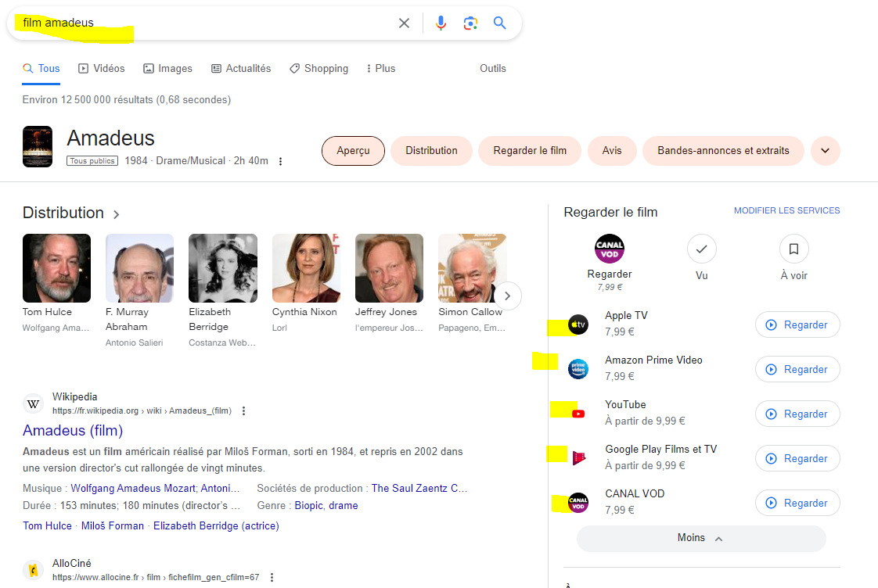Click the magnifier search submit icon
The height and width of the screenshot is (588, 878).
499,23
